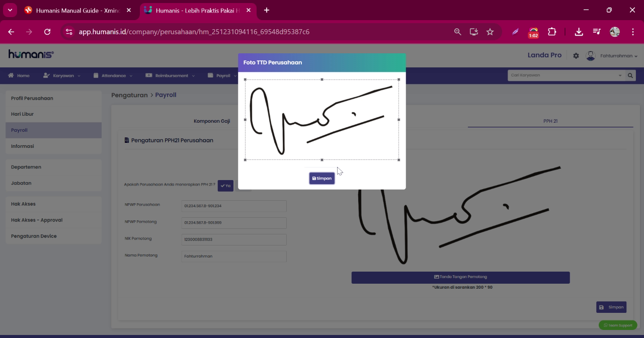Click the Humanis logo
This screenshot has height=338, width=644.
(x=31, y=54)
